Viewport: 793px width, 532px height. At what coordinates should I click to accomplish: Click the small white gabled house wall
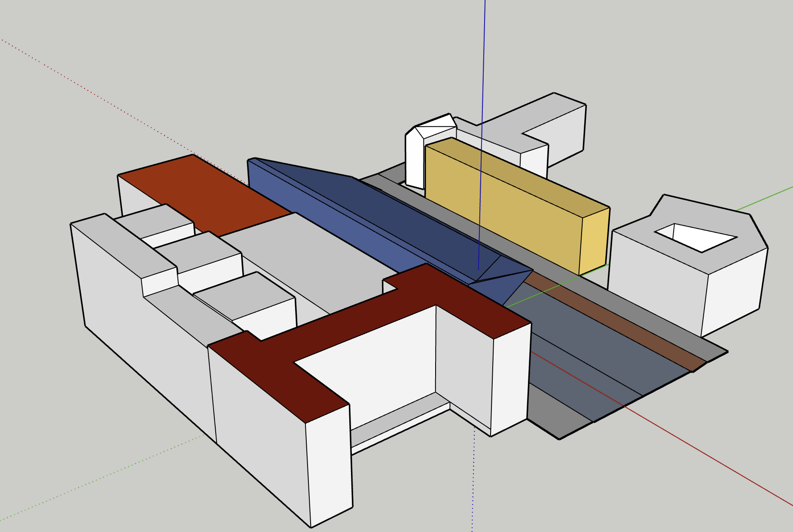pos(415,159)
